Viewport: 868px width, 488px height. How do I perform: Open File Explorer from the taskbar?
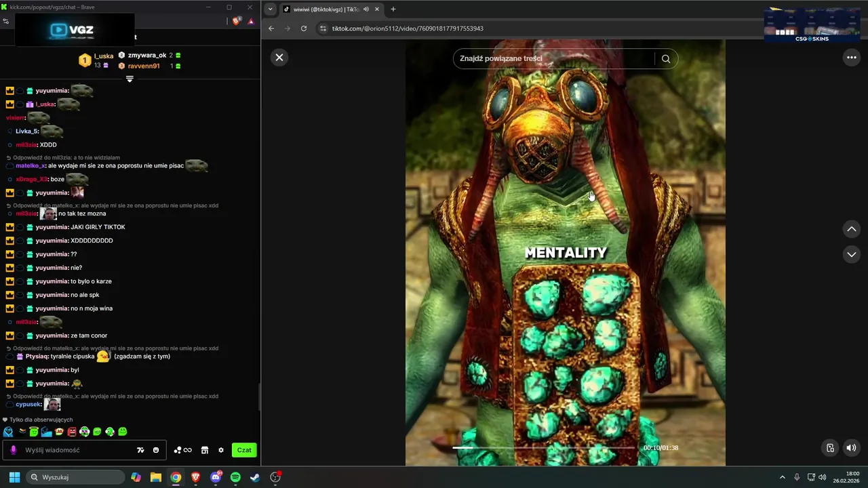156,477
